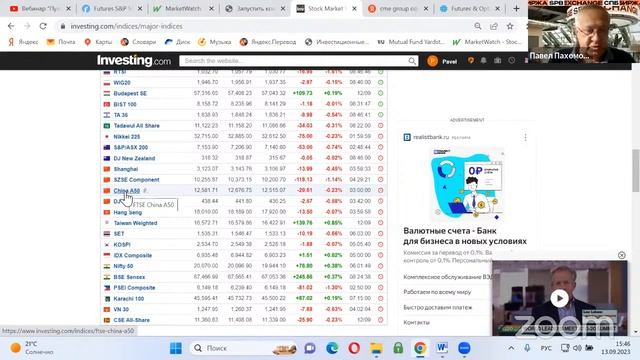Click the Investing.com logo
The width and height of the screenshot is (640, 360).
tap(134, 61)
